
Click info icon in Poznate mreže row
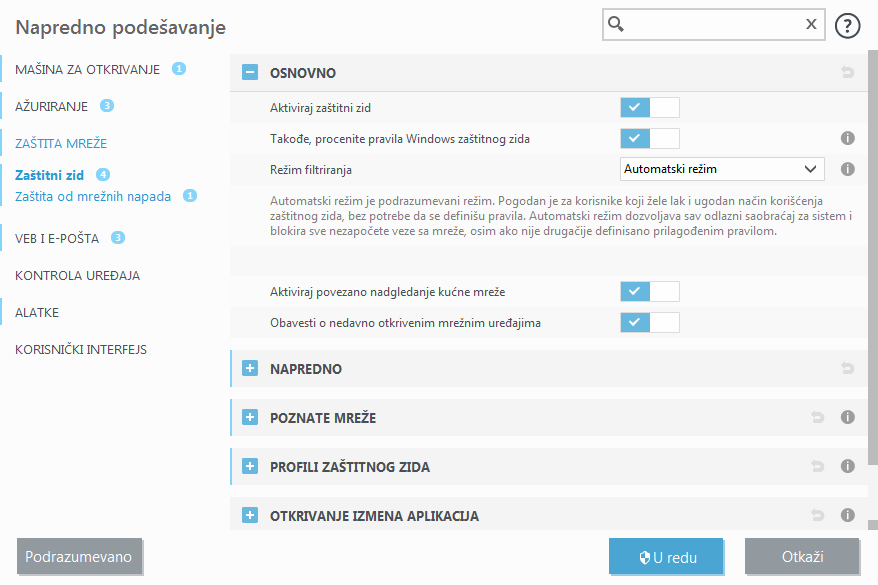(x=847, y=417)
